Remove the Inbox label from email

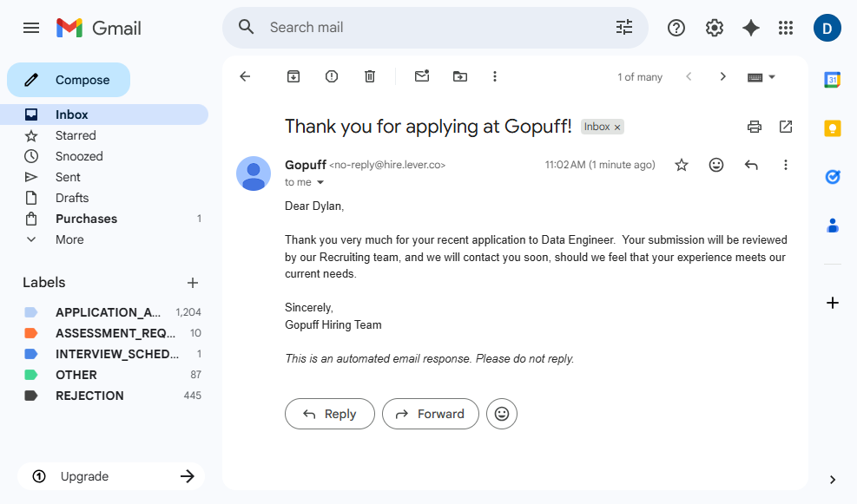coord(617,128)
